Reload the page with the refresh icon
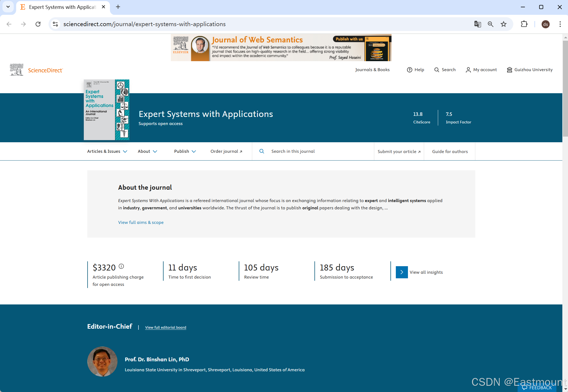568x392 pixels. point(38,24)
